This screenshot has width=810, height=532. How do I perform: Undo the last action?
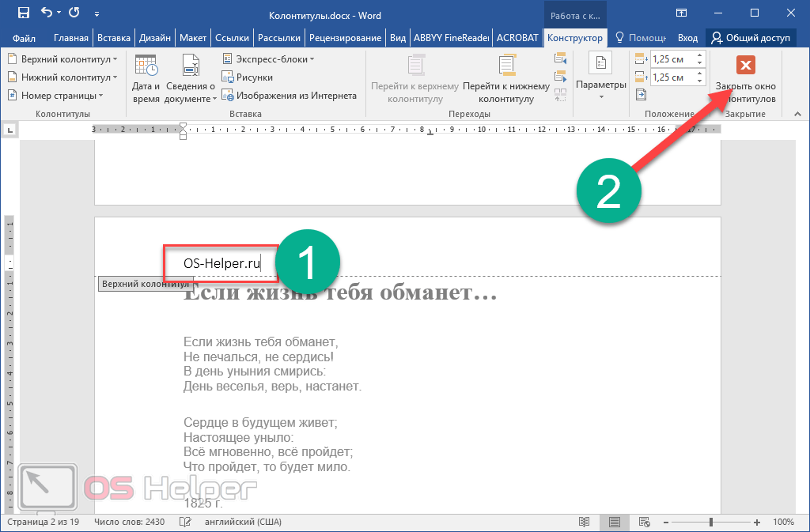click(47, 13)
